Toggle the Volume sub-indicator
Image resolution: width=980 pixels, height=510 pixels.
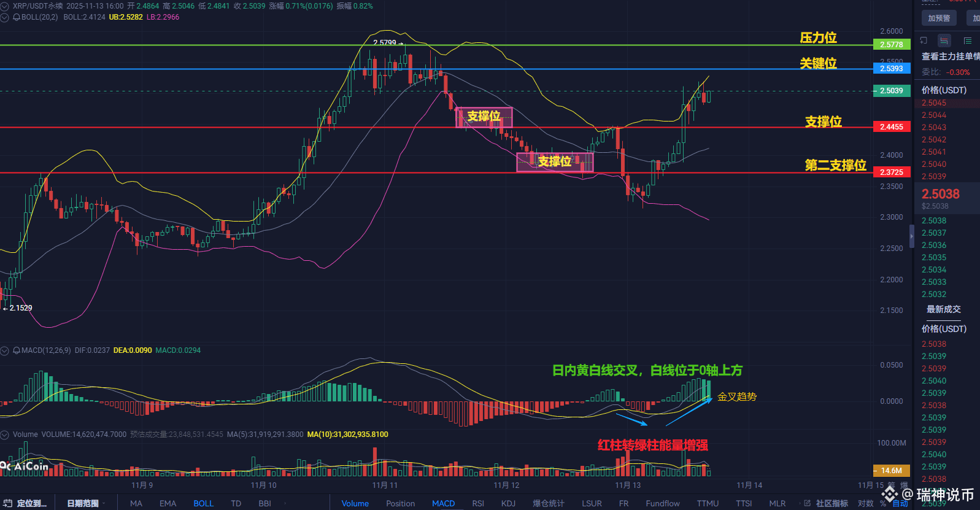click(355, 503)
